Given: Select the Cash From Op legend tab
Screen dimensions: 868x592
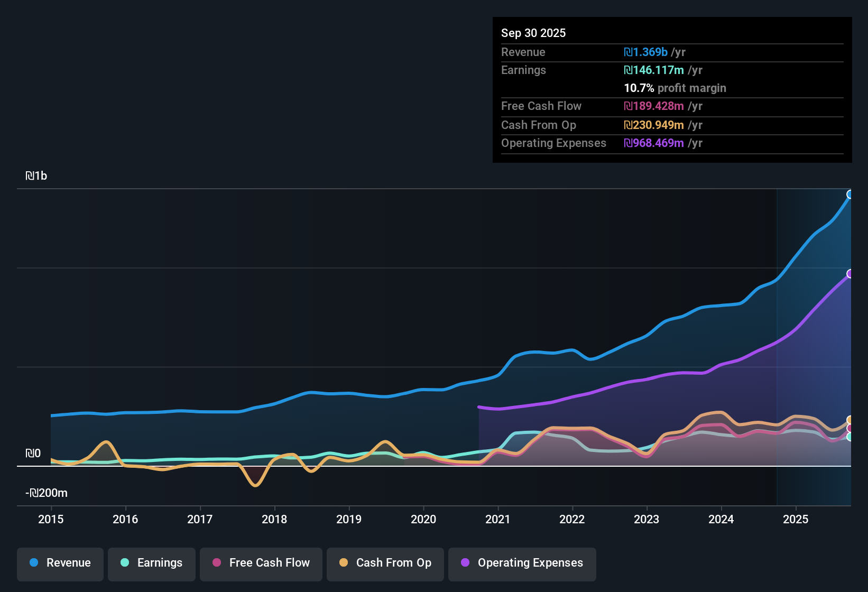Looking at the screenshot, I should pos(385,563).
